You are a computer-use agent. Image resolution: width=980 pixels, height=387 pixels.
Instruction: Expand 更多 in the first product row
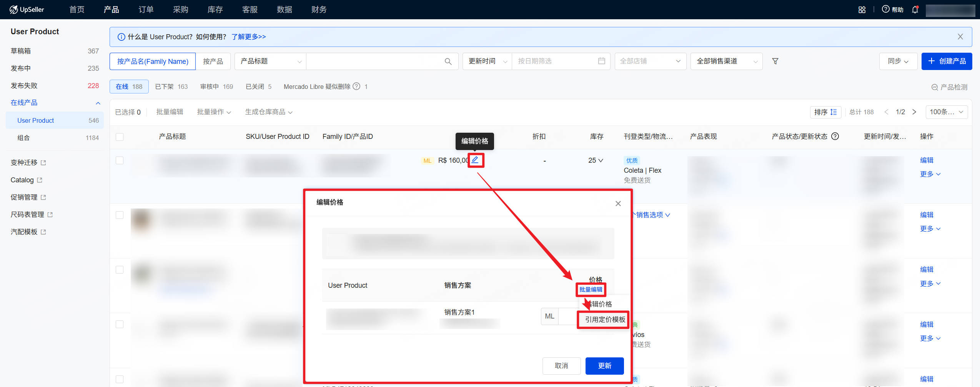click(930, 174)
